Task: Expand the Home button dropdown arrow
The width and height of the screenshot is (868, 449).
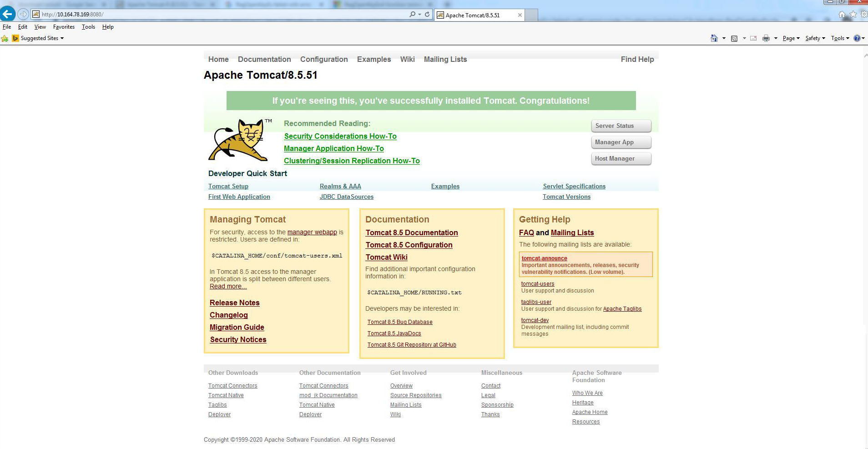Action: coord(724,38)
